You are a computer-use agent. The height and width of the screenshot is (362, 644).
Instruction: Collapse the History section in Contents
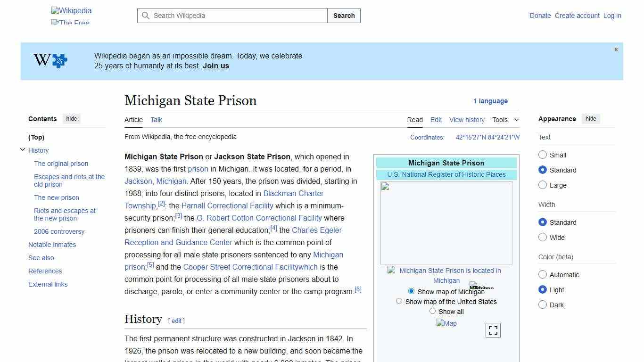coord(23,149)
